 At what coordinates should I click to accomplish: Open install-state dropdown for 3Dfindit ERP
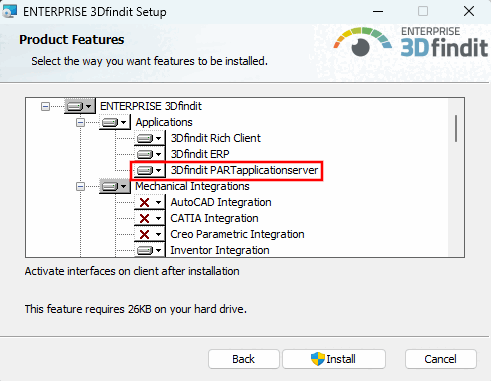click(150, 154)
